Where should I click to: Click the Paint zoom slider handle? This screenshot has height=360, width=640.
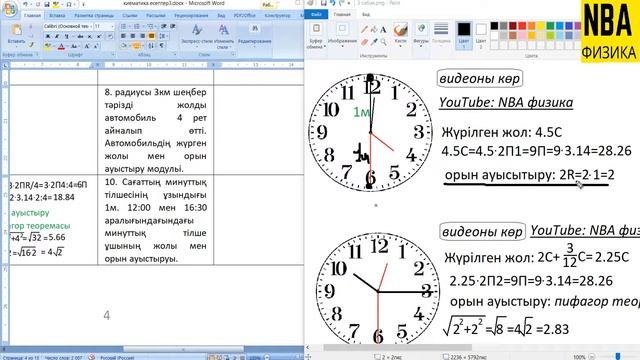pos(618,357)
